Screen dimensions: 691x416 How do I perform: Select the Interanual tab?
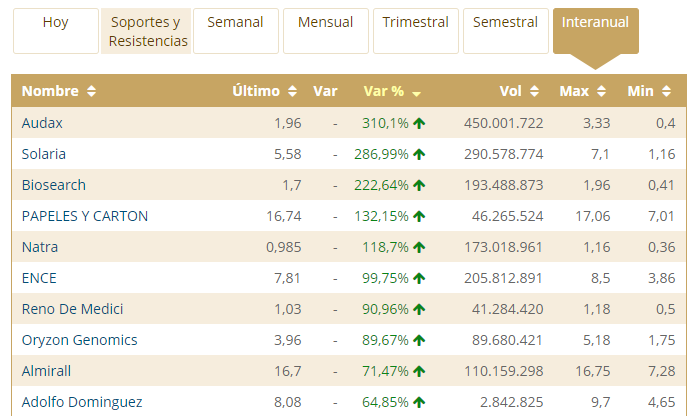(595, 22)
